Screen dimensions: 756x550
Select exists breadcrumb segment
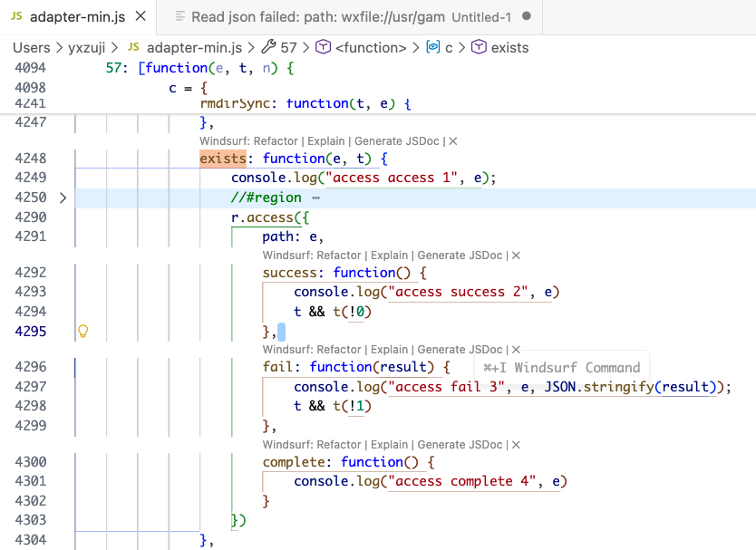tap(509, 48)
